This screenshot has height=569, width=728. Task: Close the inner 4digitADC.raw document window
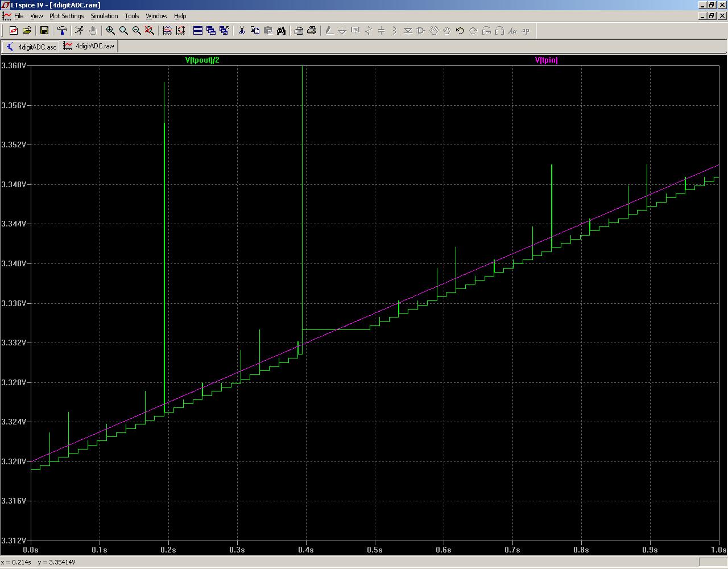point(721,16)
